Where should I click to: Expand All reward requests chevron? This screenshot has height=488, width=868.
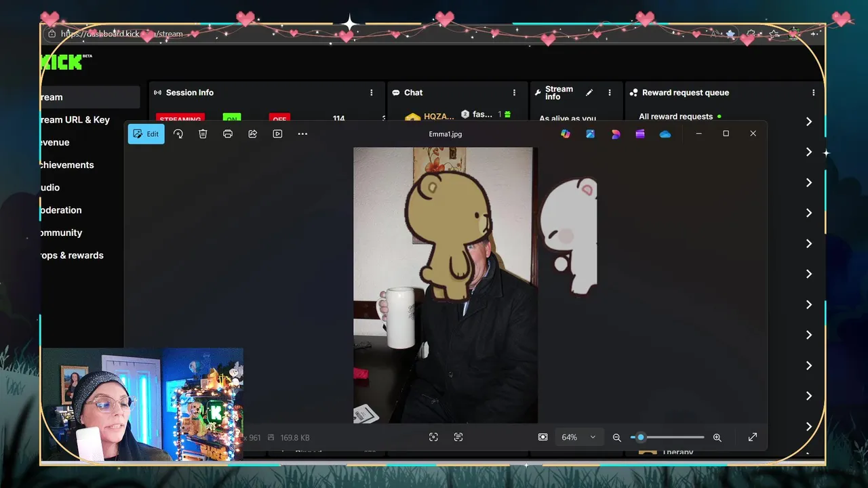click(808, 121)
